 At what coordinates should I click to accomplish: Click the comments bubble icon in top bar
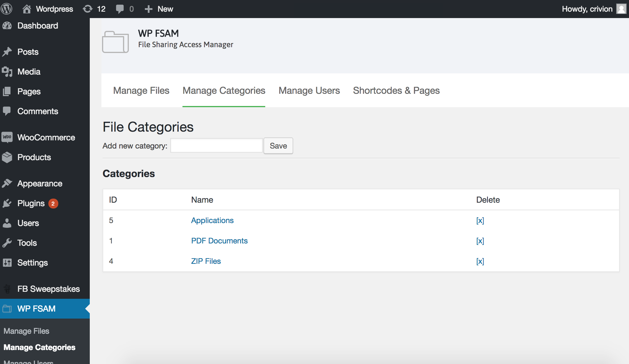[120, 9]
